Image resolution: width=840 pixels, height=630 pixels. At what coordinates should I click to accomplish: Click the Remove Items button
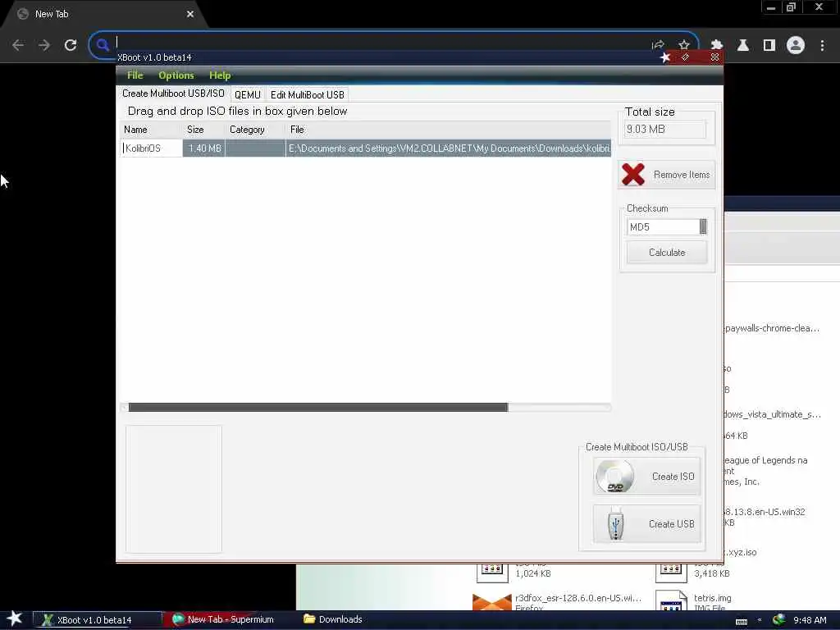click(x=666, y=175)
